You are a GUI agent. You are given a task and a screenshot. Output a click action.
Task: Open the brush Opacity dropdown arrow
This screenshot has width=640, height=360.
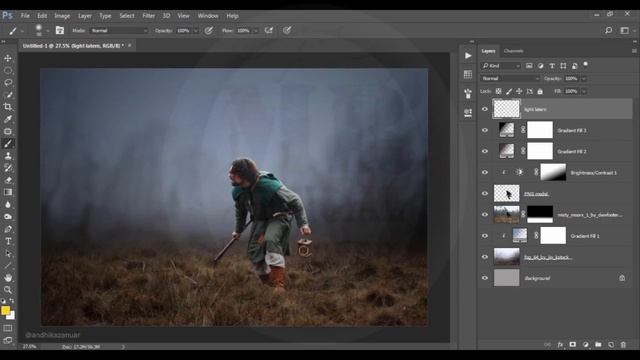pos(196,31)
